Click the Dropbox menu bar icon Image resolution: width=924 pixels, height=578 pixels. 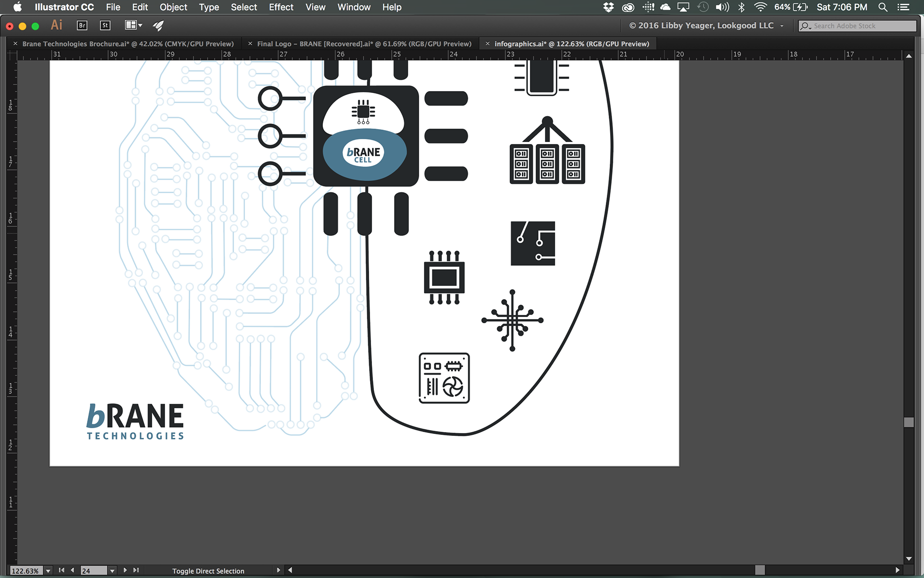point(608,7)
